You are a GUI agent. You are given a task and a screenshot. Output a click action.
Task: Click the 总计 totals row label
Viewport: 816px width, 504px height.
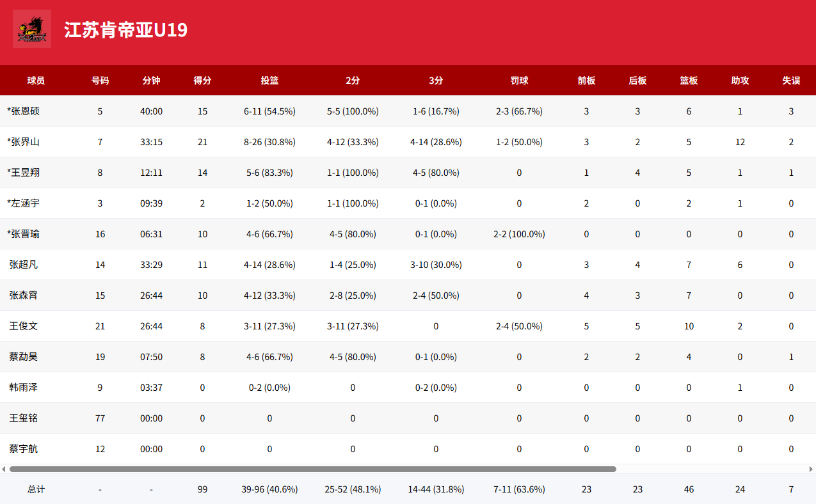click(36, 489)
